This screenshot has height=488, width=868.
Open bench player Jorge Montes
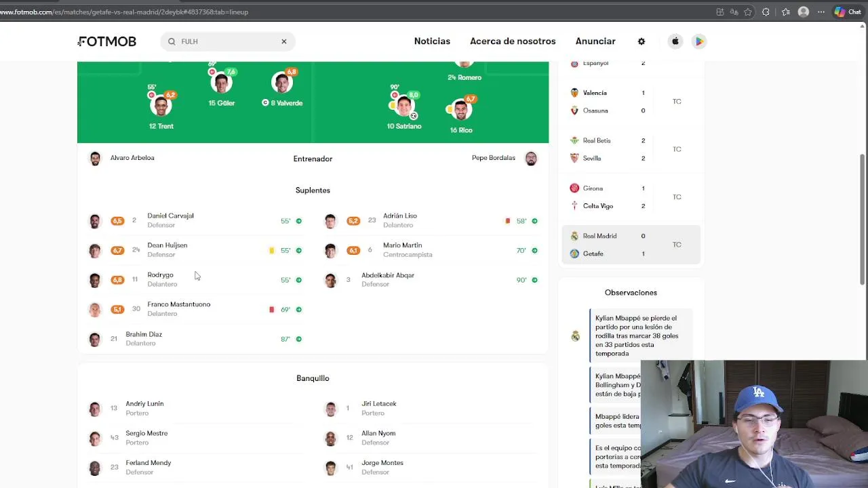tap(431, 467)
